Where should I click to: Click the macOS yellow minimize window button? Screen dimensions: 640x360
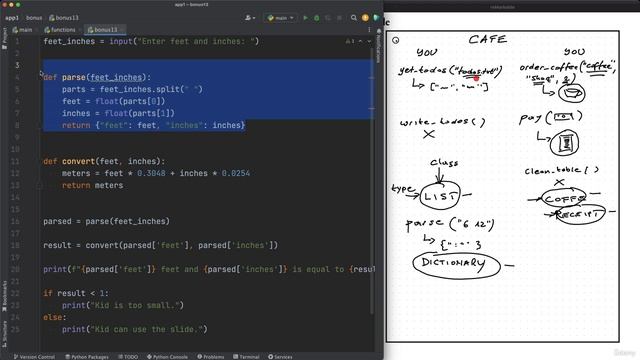tap(11, 4)
